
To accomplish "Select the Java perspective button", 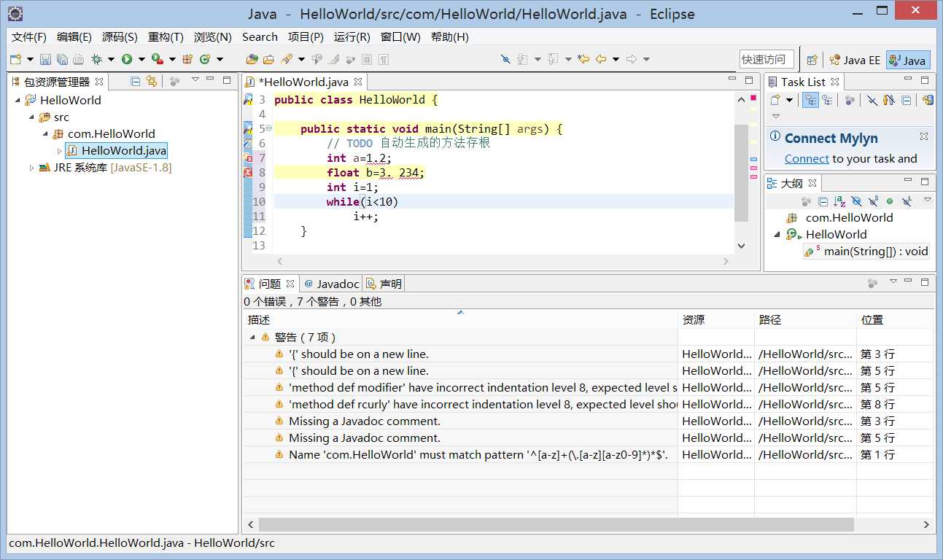I will 908,61.
